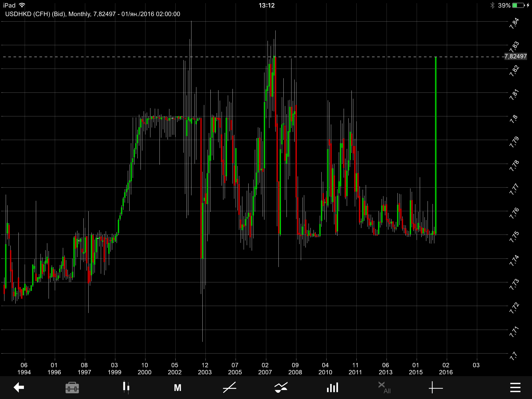Open the M monthly timeframe selector

[177, 388]
